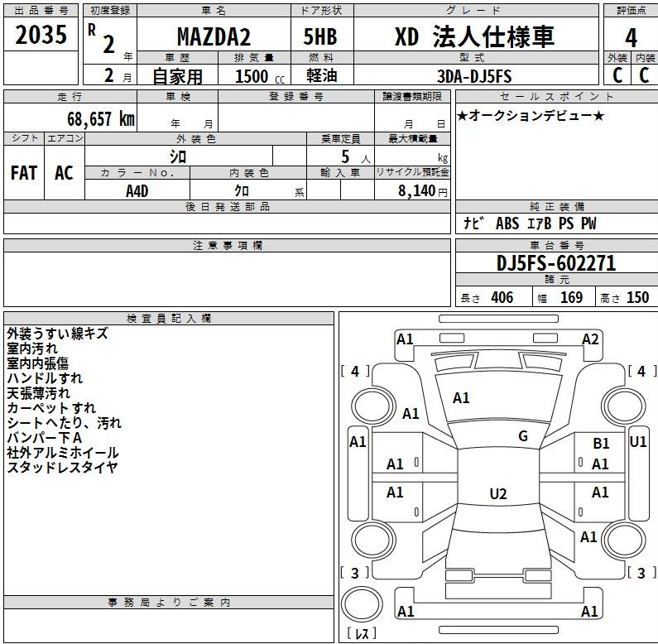658x644 pixels.
Task: Select inspector note 室内内張傷
Action: (37, 363)
